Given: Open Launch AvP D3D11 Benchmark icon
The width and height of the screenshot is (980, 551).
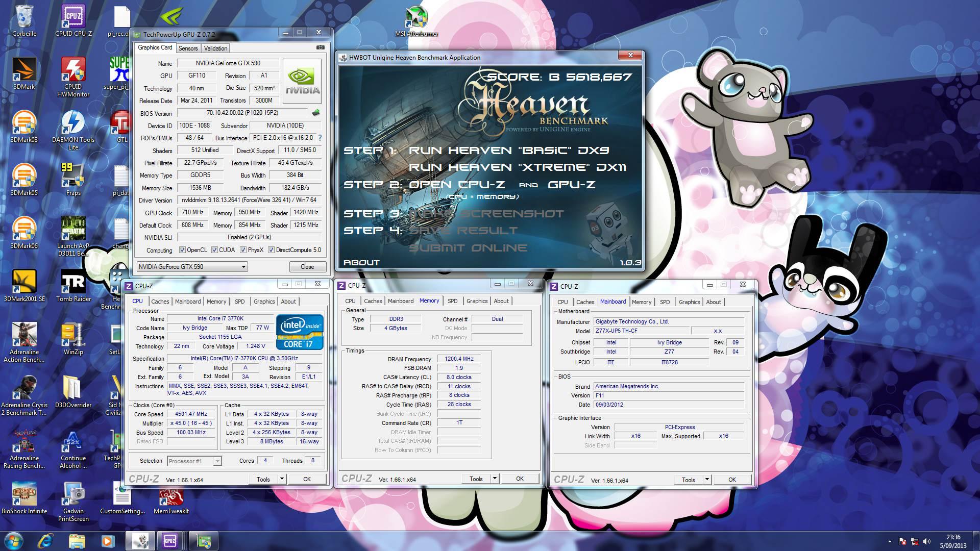Looking at the screenshot, I should pyautogui.click(x=73, y=236).
